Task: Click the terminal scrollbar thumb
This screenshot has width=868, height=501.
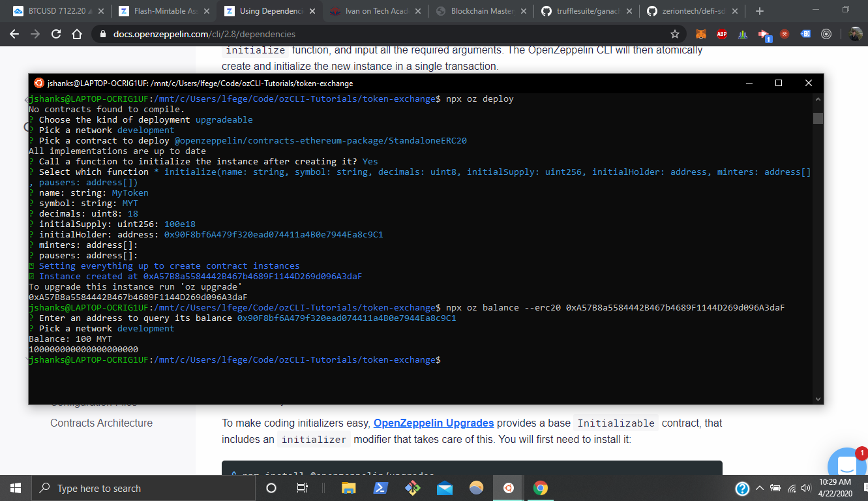Action: click(818, 118)
